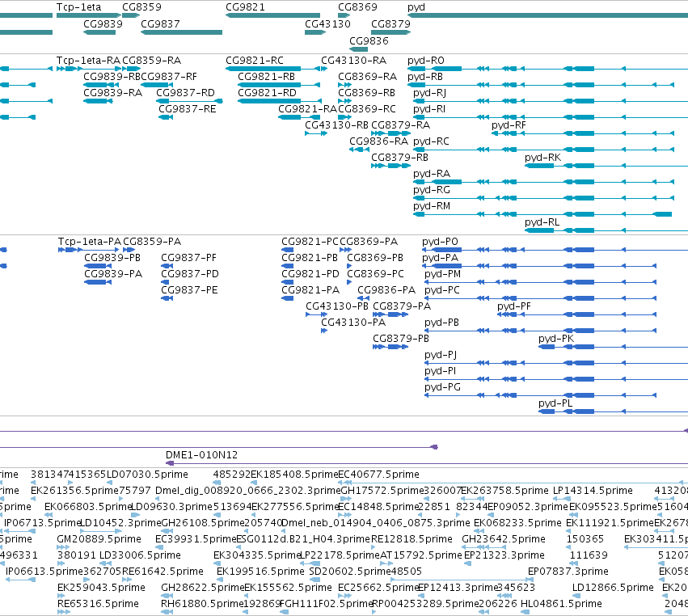
Task: Click cDNA RE65316.5prime
Action: coord(99,604)
